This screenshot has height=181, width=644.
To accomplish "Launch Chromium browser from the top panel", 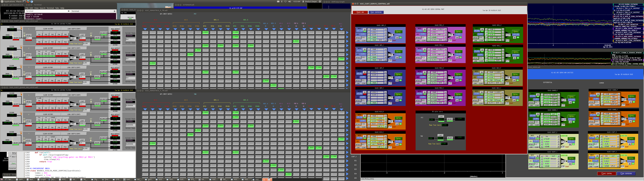I will (x=32, y=2).
